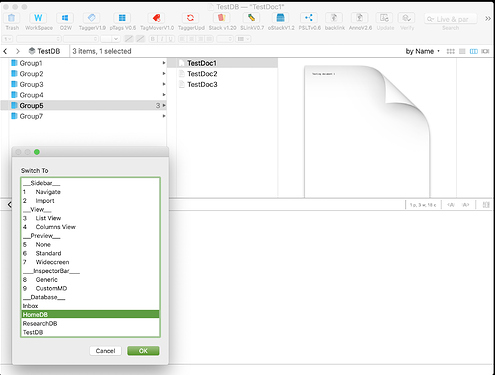Go forward with the right arrow
The height and width of the screenshot is (375, 495).
coord(18,51)
